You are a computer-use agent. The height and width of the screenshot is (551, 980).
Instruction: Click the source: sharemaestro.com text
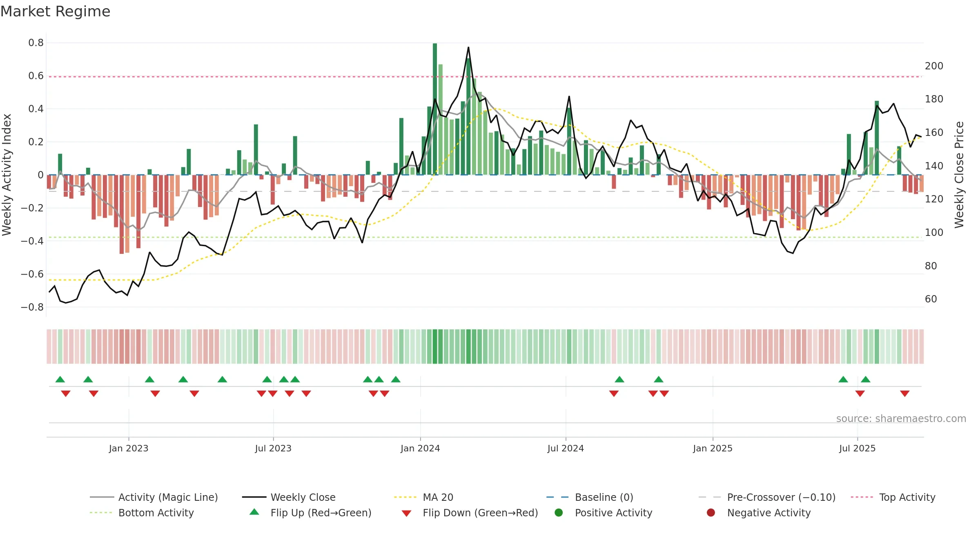[901, 418]
